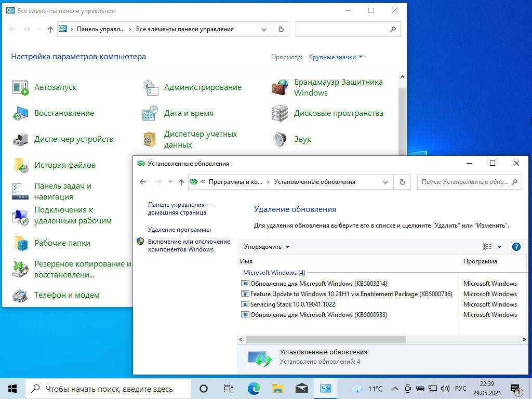532x399 pixels.
Task: Click the help question mark icon
Action: tap(516, 247)
